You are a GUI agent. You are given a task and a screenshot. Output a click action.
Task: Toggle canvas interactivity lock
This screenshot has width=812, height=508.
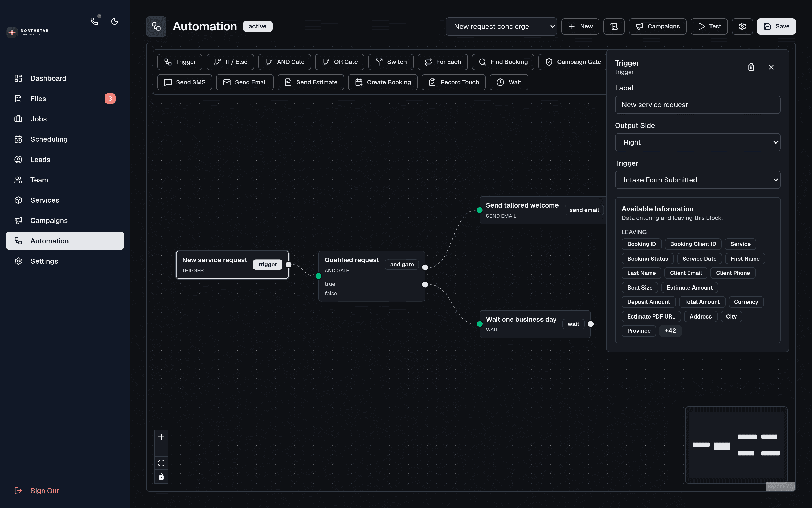pos(161,477)
